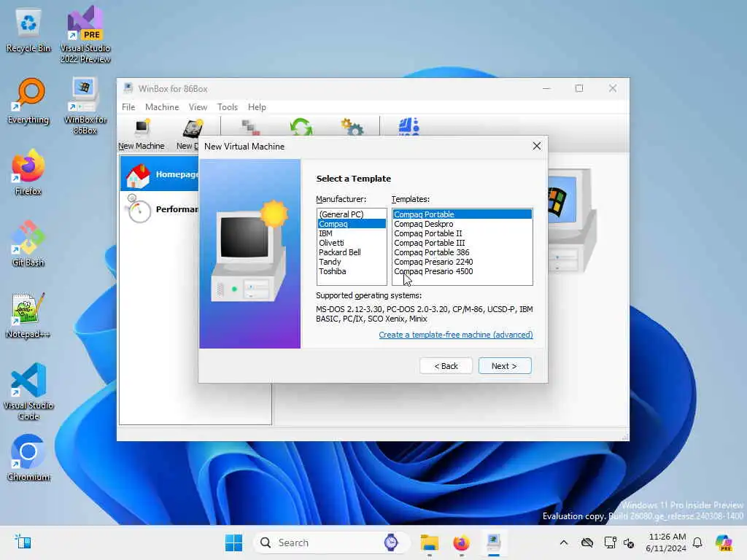The height and width of the screenshot is (560, 747).
Task: Open the notification bell in system tray
Action: pos(697,542)
